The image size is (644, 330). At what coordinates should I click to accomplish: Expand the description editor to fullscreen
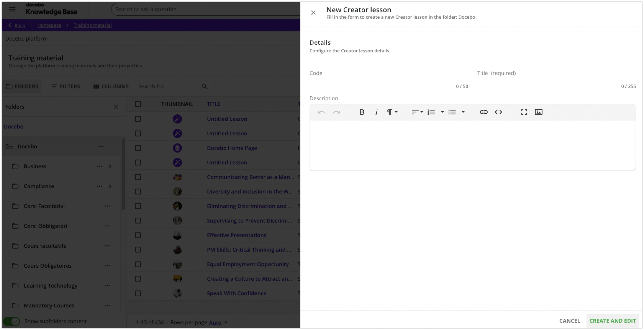[524, 112]
